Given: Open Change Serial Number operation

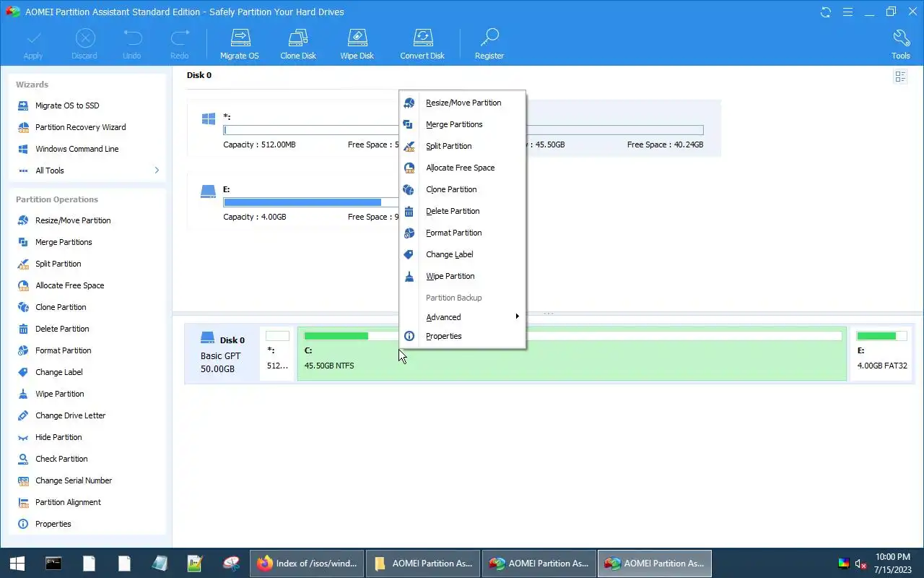Looking at the screenshot, I should pos(74,480).
